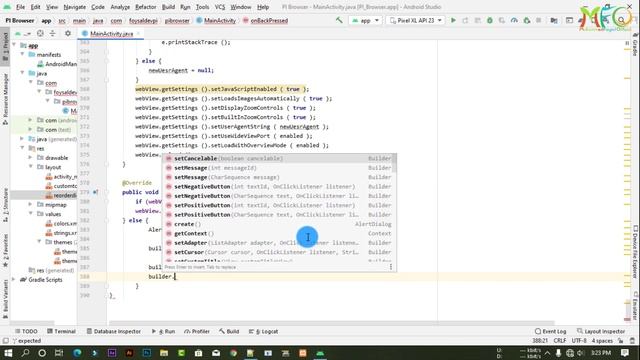The image size is (640, 360).
Task: Click Attach Debugger to Android Process icon
Action: pyautogui.click(x=527, y=20)
